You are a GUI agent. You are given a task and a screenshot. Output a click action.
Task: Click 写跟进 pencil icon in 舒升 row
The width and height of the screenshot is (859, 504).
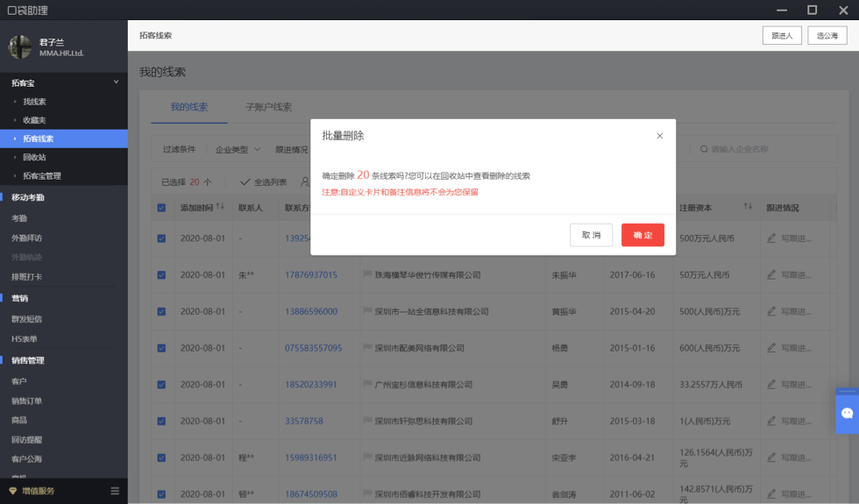point(771,421)
